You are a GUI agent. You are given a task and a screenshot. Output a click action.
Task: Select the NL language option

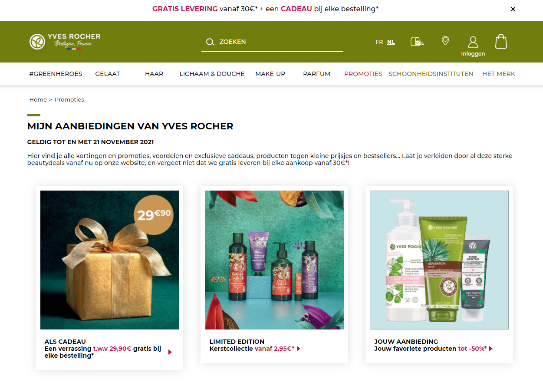click(391, 42)
